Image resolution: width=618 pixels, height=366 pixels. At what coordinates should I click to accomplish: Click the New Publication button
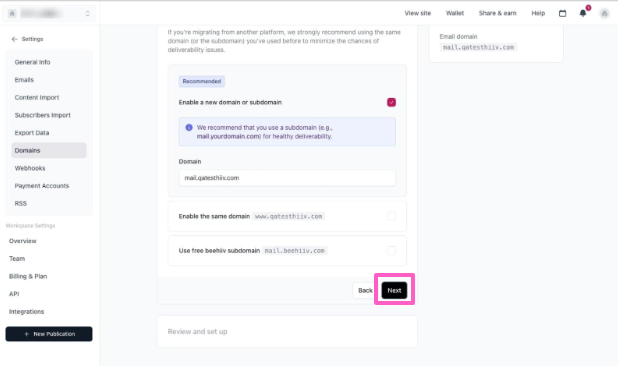coord(49,334)
